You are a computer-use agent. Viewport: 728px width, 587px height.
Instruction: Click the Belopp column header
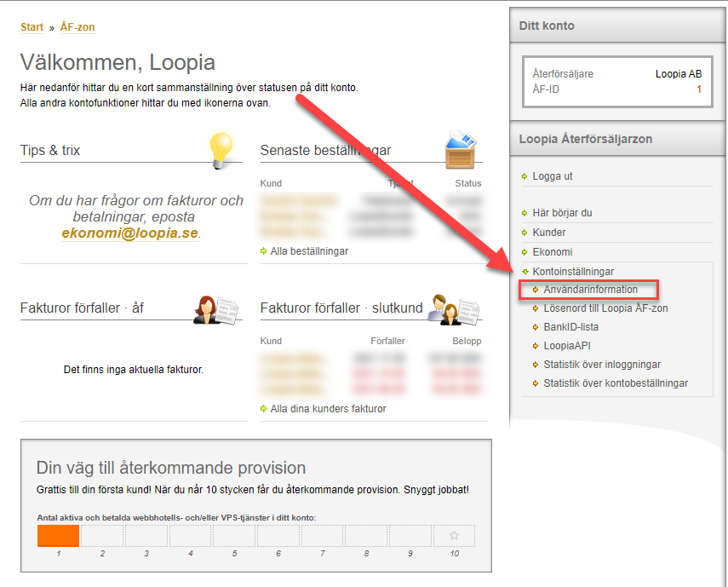click(x=467, y=341)
